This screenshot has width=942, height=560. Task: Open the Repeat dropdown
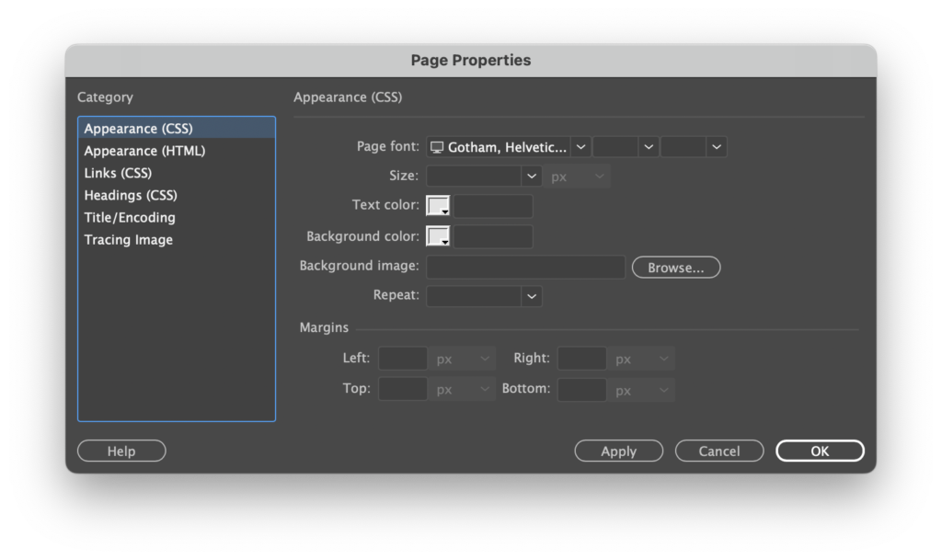point(531,296)
